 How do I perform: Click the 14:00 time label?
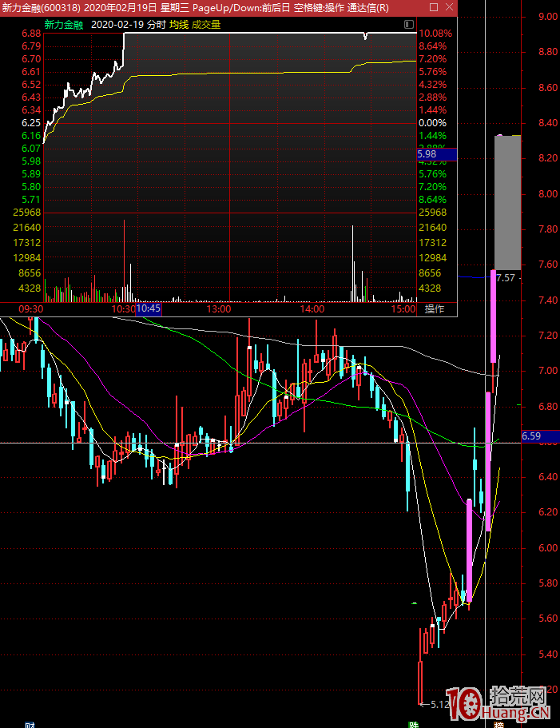coord(312,309)
